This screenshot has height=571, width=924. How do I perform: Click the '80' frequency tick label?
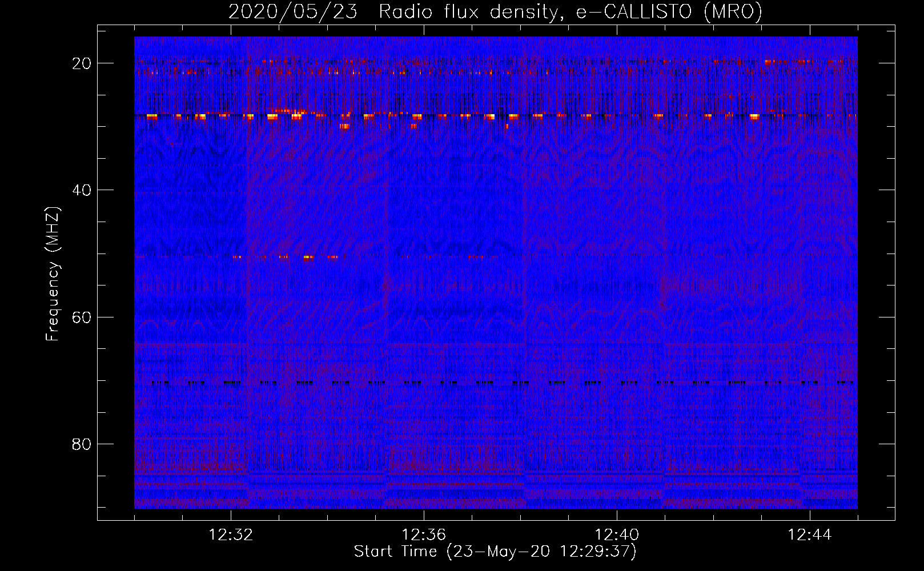click(82, 444)
